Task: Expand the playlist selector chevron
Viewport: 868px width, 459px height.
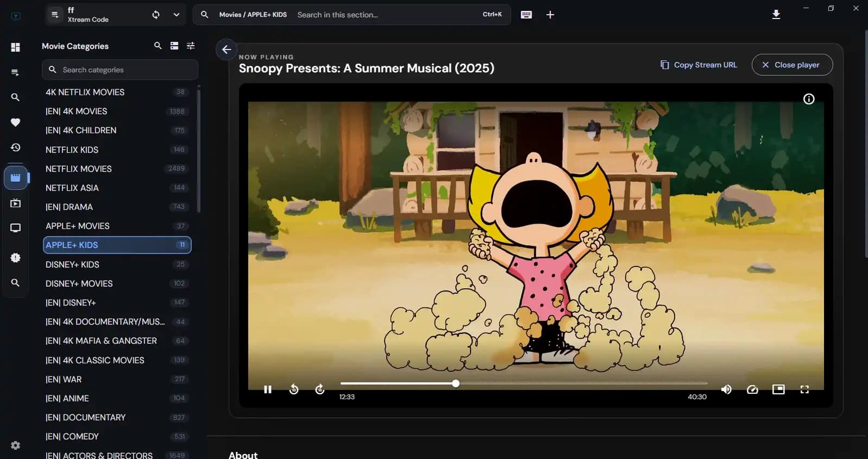Action: click(176, 15)
